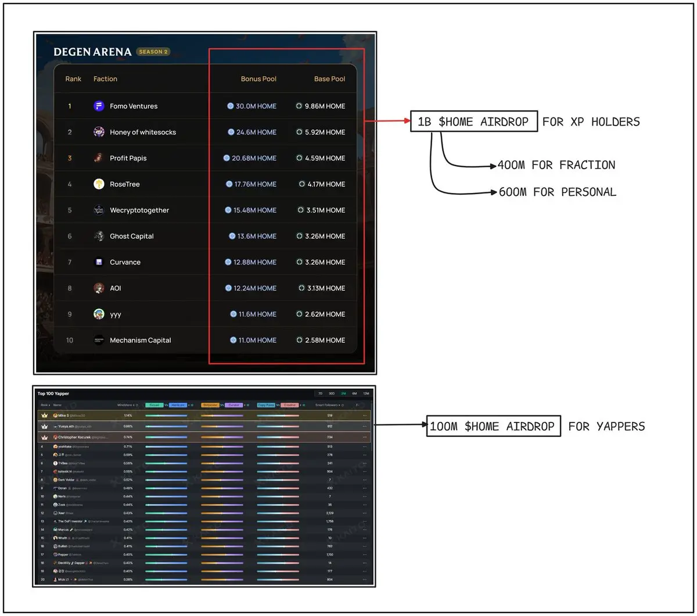Click the crown icon beside Christopher Kocurek

(45, 437)
